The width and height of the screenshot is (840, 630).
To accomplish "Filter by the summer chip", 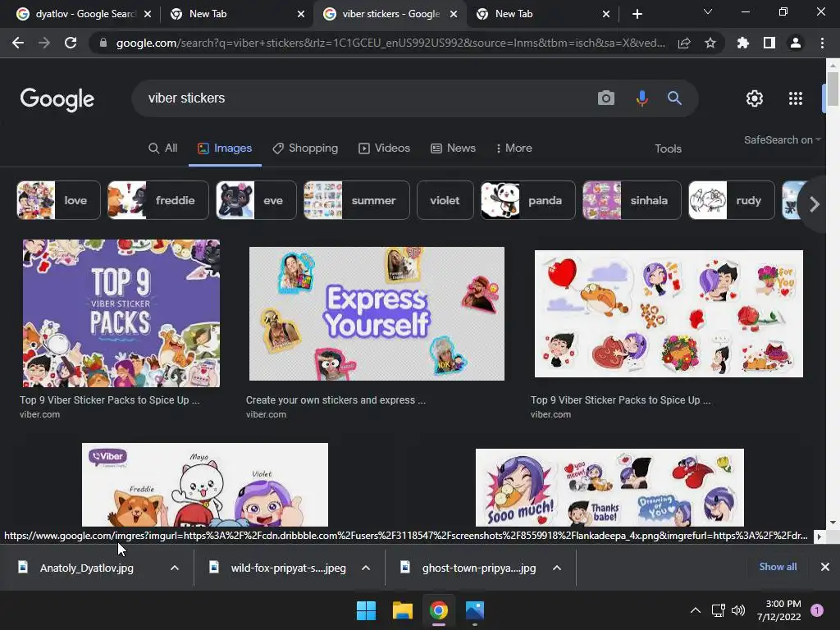I will (357, 200).
